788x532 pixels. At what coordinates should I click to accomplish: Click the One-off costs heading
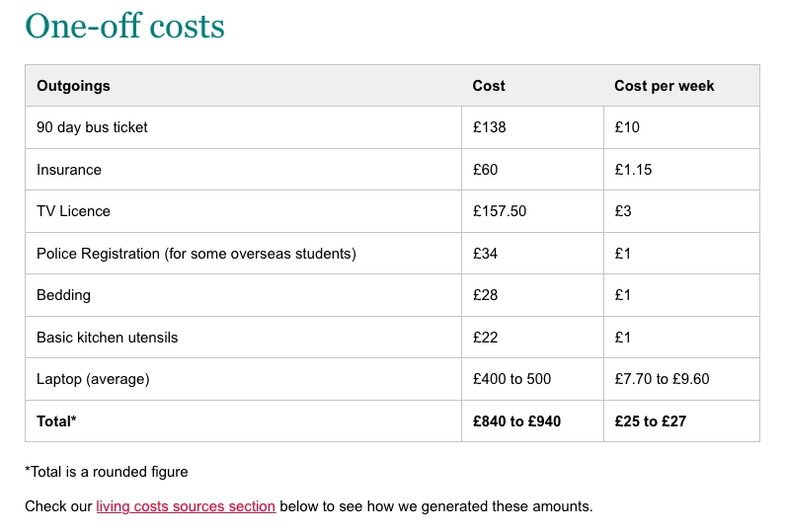click(x=125, y=26)
